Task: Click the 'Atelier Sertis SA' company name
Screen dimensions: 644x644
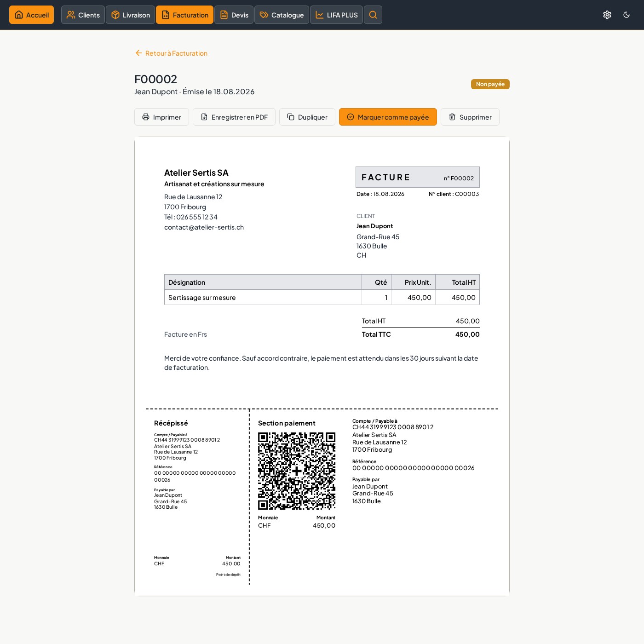Action: (x=196, y=172)
